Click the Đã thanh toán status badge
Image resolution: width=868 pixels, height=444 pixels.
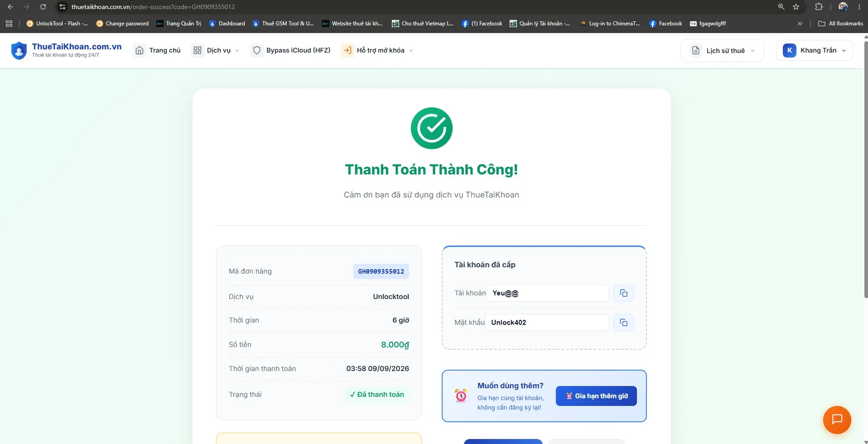pos(377,395)
